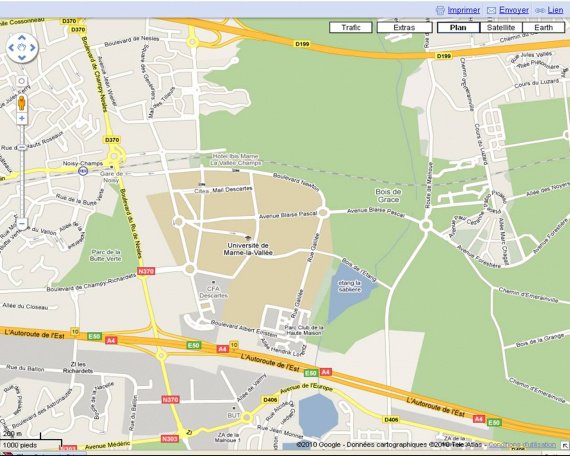570x456 pixels.
Task: Switch to the Satellite map view
Action: [501, 28]
